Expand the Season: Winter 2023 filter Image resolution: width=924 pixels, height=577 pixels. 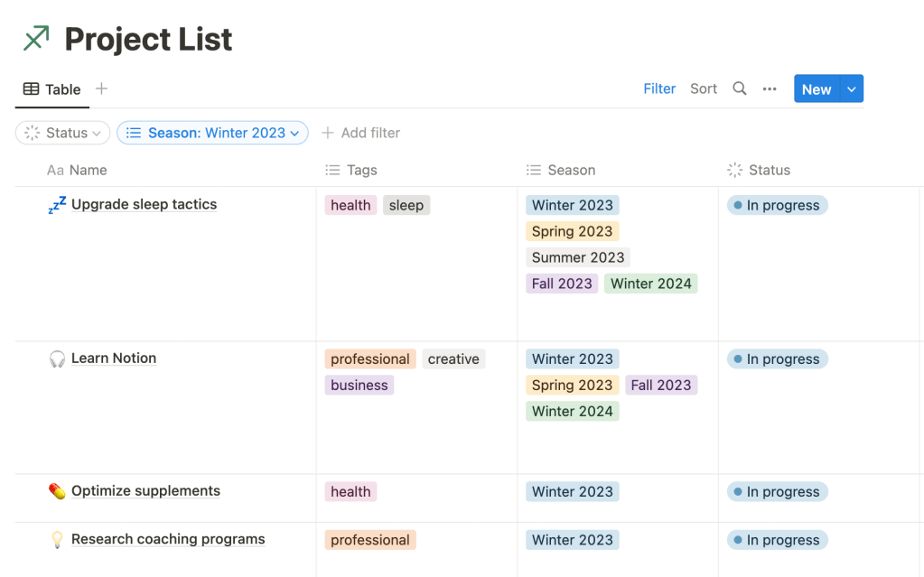point(213,133)
